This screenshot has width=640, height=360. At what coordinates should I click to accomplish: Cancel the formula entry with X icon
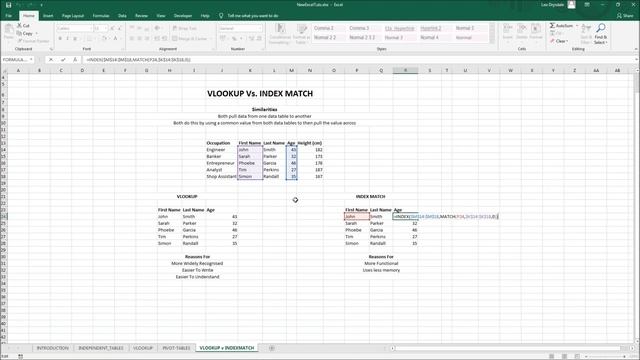pyautogui.click(x=51, y=60)
